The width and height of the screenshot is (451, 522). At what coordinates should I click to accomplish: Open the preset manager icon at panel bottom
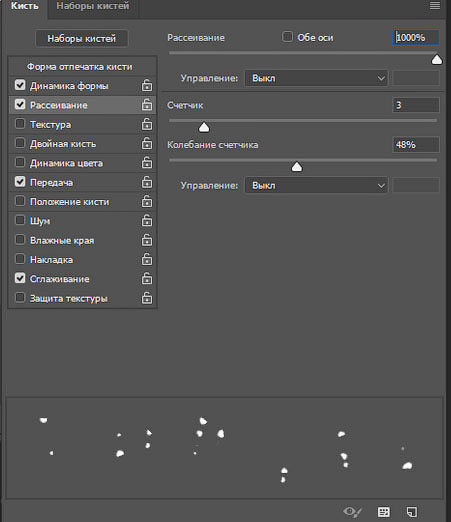(x=384, y=512)
